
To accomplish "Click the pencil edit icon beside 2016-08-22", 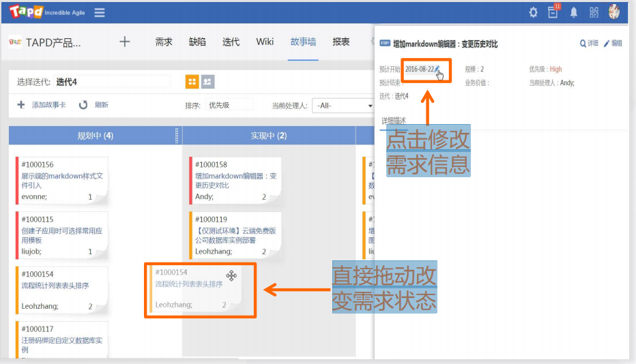I will tap(437, 69).
